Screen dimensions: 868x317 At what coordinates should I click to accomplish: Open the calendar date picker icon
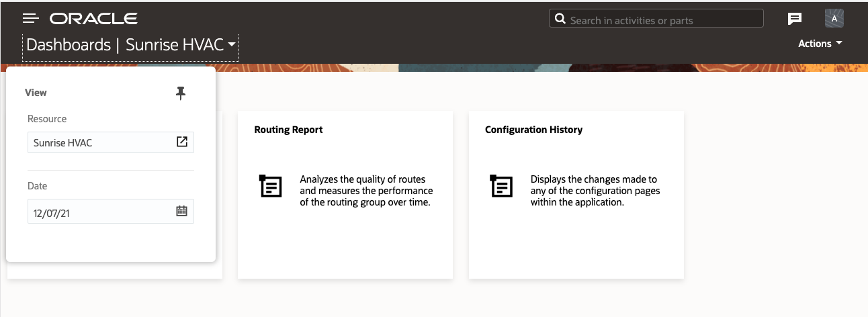[x=181, y=211]
